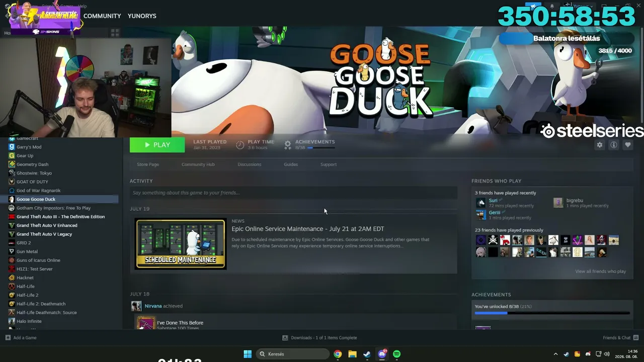Click the H1Z1: Test Server icon
Screen dimensions: 644x362
click(12, 269)
